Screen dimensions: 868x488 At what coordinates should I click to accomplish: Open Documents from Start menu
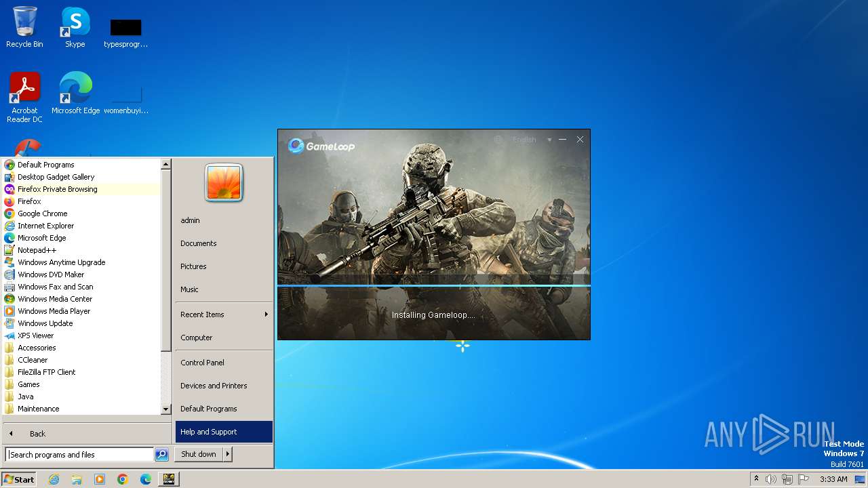pyautogui.click(x=224, y=243)
